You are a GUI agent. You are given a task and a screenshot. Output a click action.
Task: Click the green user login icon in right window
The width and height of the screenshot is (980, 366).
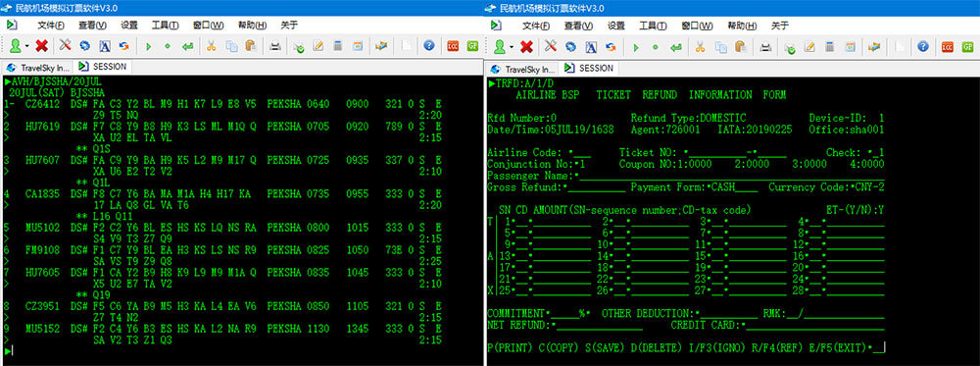click(501, 46)
